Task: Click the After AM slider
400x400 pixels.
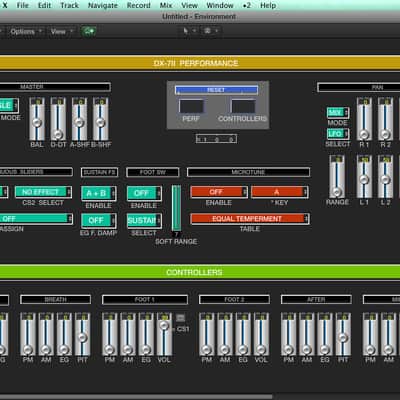Action: (x=307, y=334)
